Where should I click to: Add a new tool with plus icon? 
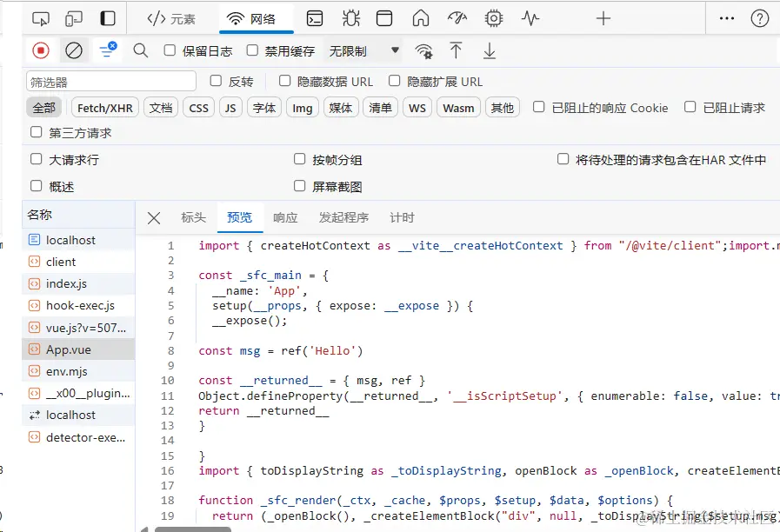pyautogui.click(x=603, y=19)
